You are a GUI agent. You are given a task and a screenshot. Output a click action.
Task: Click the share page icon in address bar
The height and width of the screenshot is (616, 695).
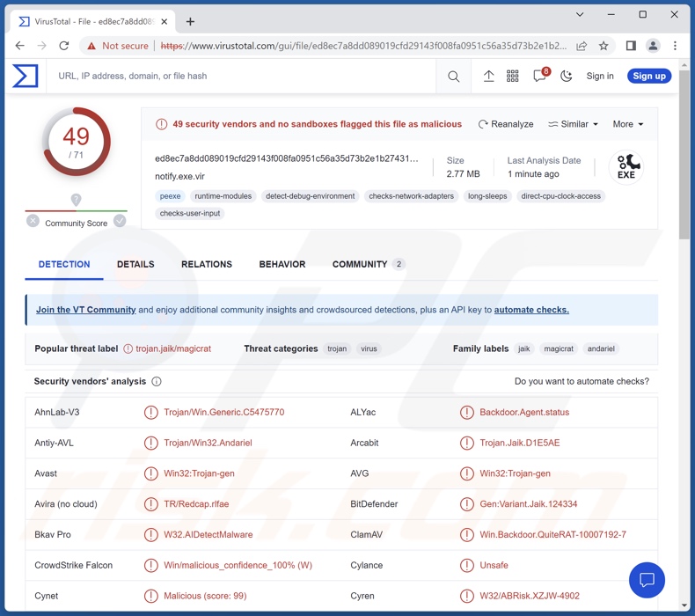[582, 46]
